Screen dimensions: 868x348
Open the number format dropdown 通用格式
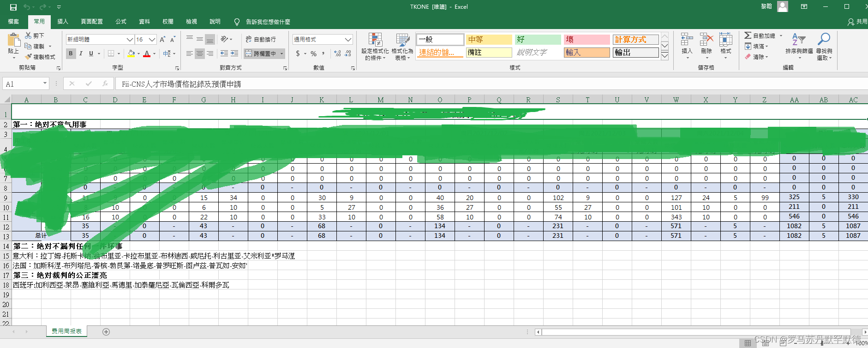348,40
